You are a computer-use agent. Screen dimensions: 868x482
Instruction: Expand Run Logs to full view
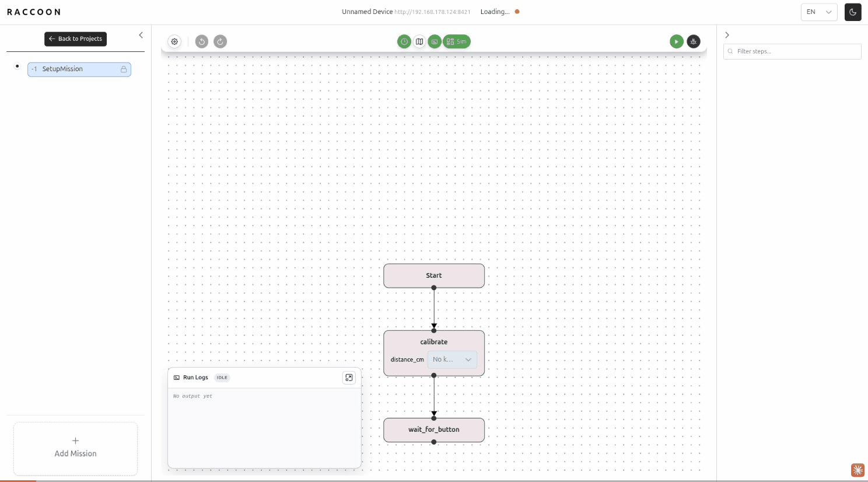pos(349,378)
